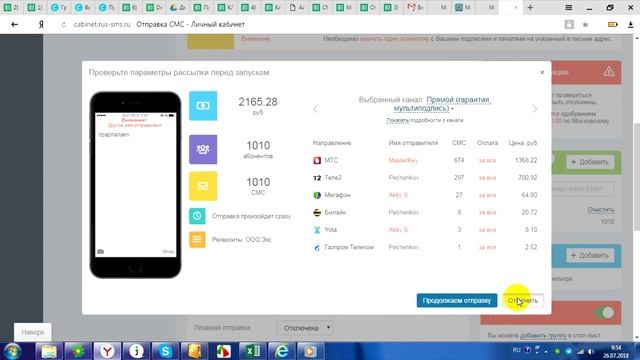
Task: Open Internet Explorer from the taskbar
Action: (282, 351)
